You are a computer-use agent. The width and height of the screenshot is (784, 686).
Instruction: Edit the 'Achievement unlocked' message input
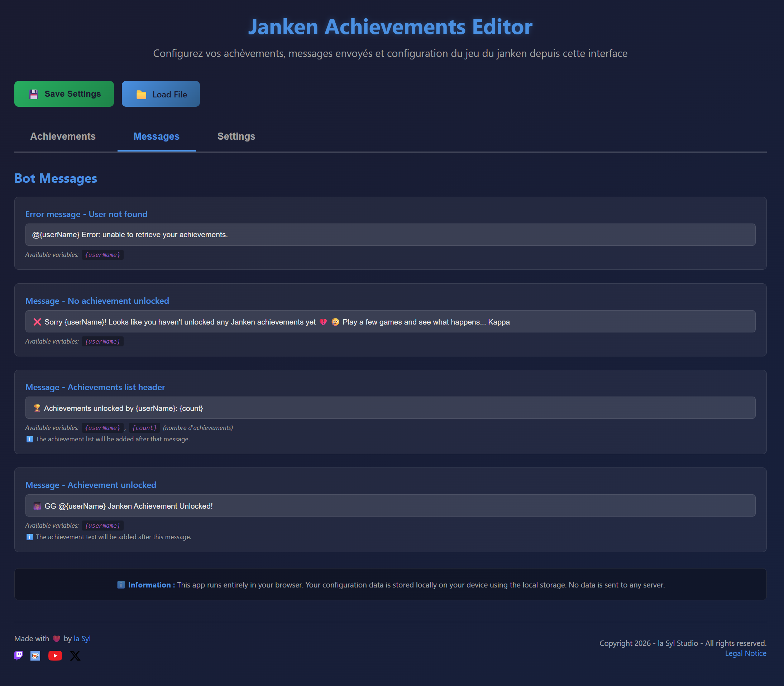pyautogui.click(x=390, y=506)
